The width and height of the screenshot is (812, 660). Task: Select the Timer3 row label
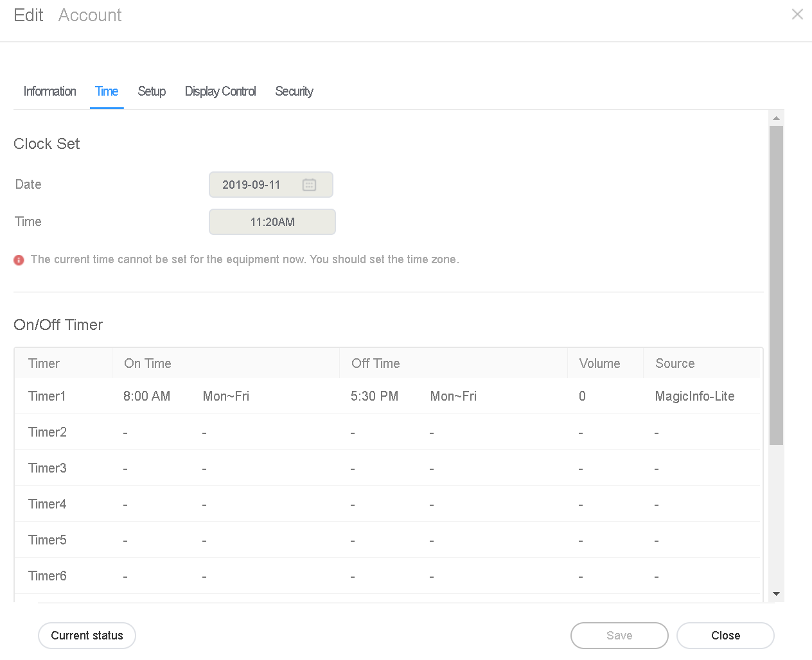pos(48,468)
